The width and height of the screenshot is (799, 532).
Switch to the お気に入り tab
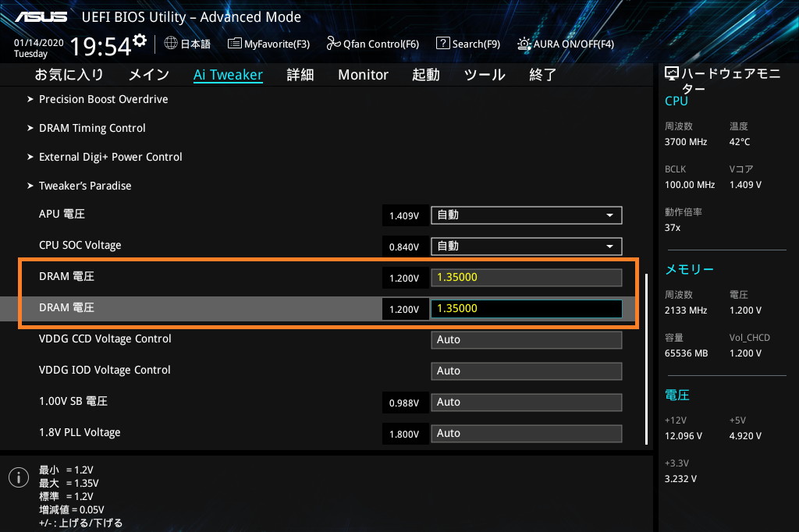[x=69, y=75]
